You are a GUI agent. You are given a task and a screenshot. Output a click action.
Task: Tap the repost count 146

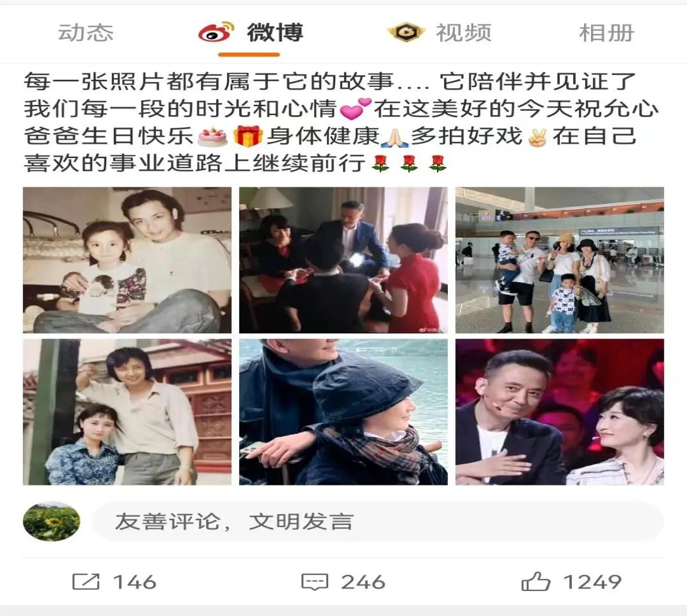coord(135,582)
